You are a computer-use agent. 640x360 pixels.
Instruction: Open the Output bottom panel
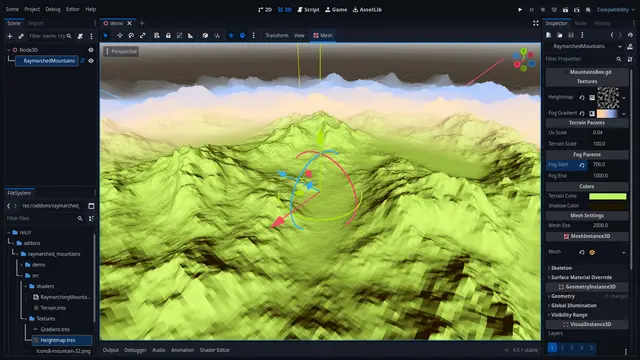[111, 350]
